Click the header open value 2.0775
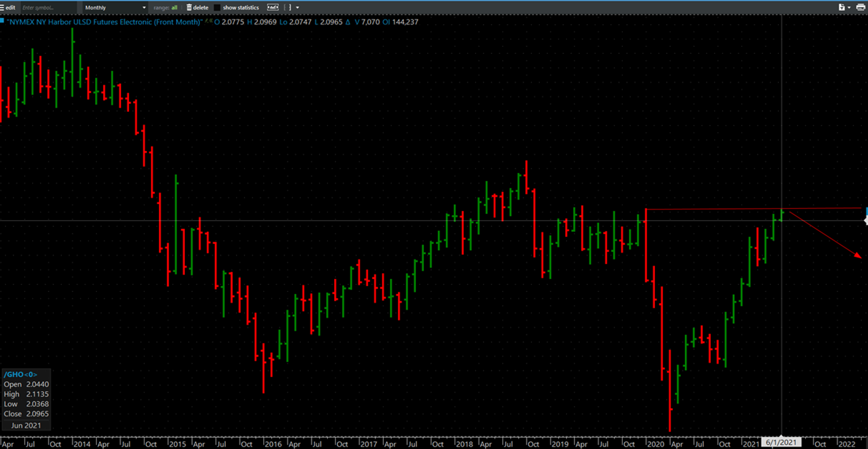 click(x=233, y=22)
